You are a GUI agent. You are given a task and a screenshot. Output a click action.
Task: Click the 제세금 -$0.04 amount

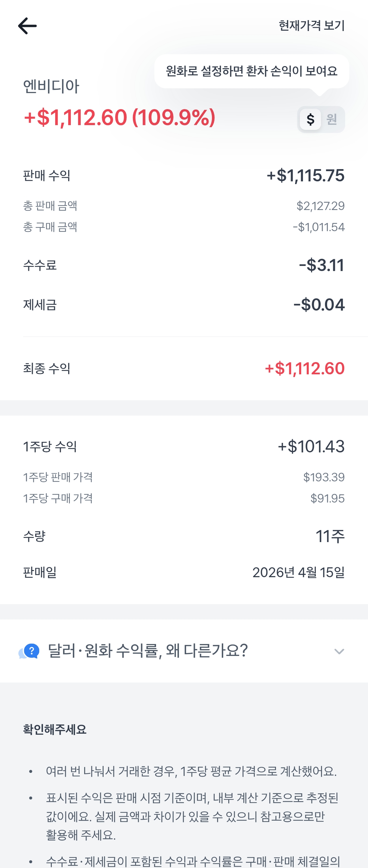tap(319, 305)
